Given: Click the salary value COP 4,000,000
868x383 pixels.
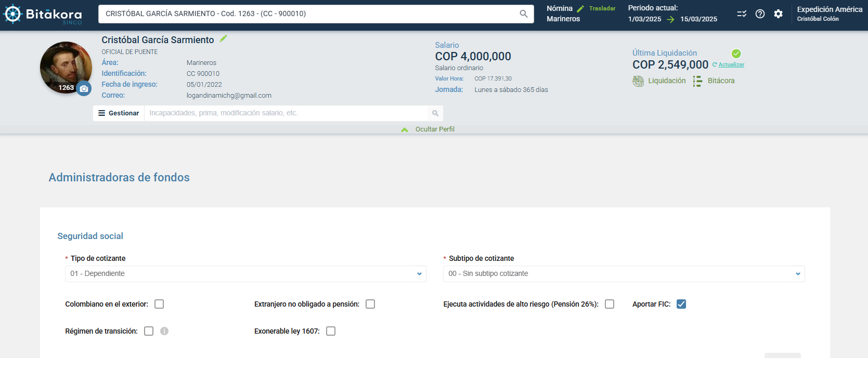Looking at the screenshot, I should pos(473,57).
